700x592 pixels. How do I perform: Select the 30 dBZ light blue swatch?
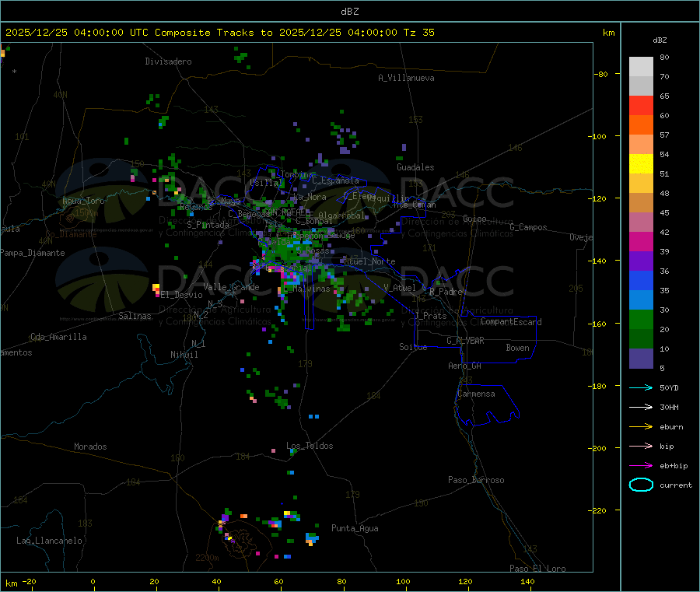tap(641, 300)
